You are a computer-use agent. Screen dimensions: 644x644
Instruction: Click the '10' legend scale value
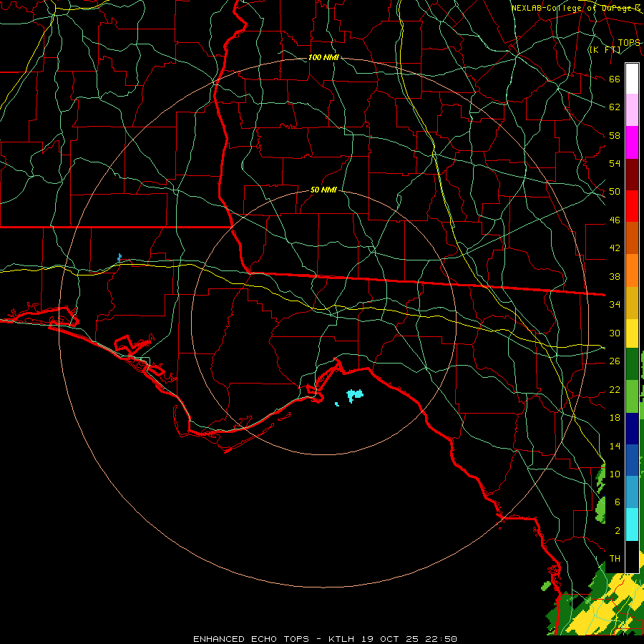click(x=615, y=474)
